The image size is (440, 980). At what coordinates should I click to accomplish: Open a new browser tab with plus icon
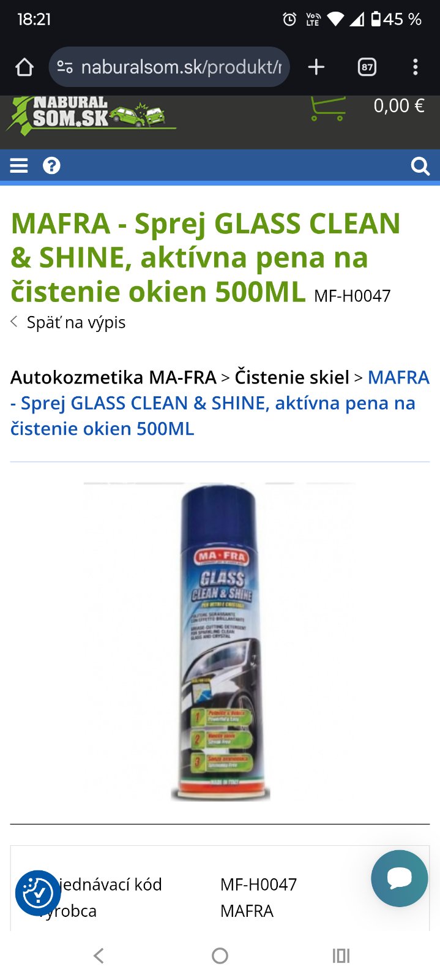click(316, 67)
